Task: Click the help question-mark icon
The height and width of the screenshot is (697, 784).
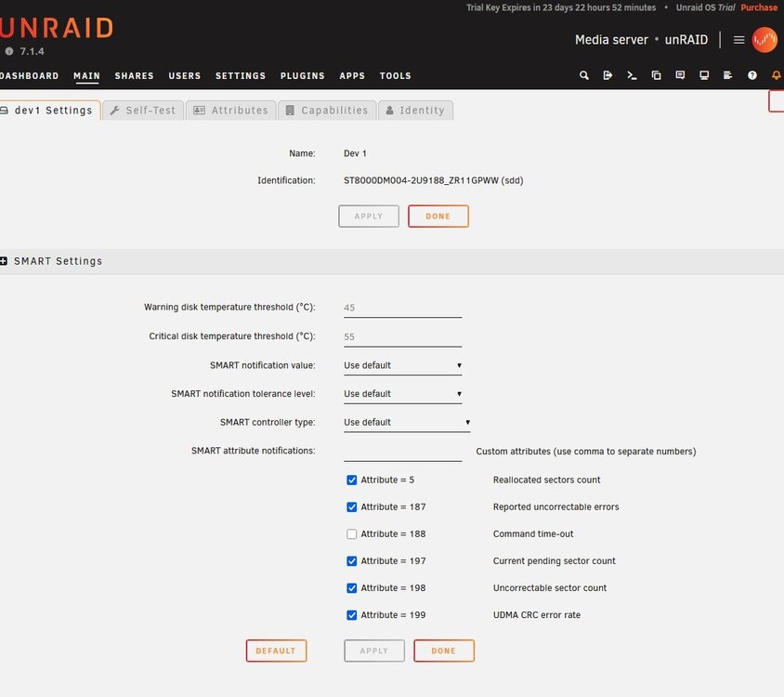Action: (x=752, y=75)
